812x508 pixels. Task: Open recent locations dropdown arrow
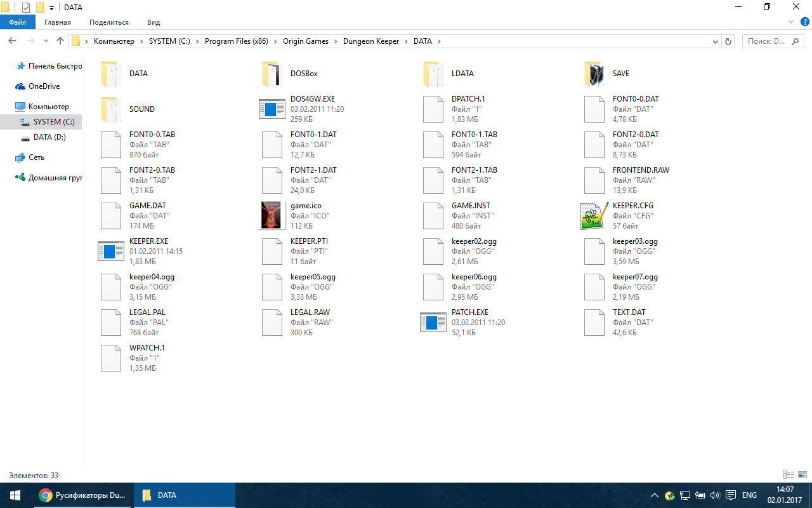click(46, 41)
